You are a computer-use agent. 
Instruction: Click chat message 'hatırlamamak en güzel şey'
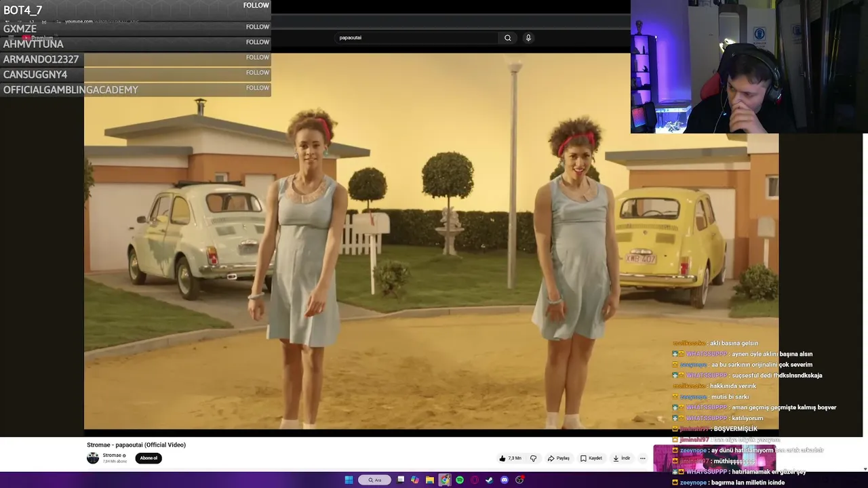point(768,472)
